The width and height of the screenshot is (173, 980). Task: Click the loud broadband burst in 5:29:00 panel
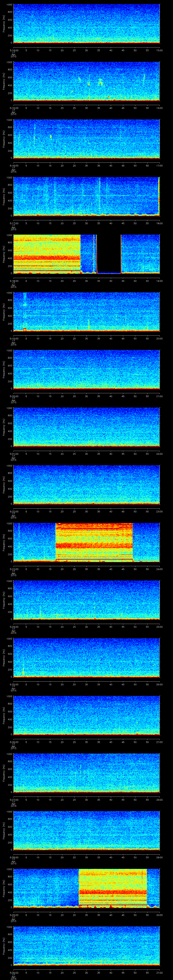point(113,887)
